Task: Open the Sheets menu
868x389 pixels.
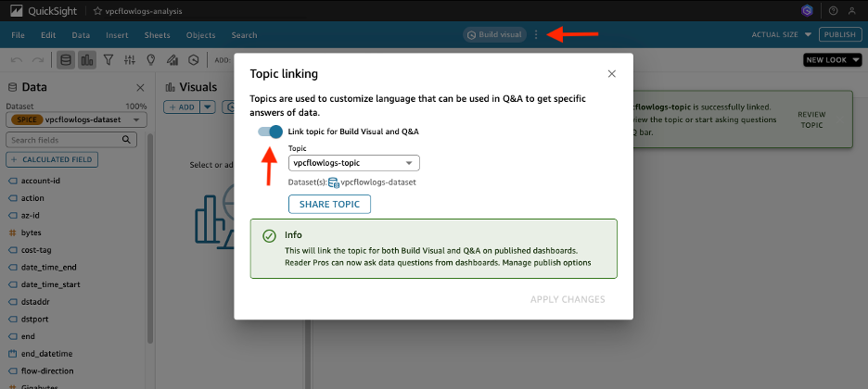Action: (x=158, y=35)
